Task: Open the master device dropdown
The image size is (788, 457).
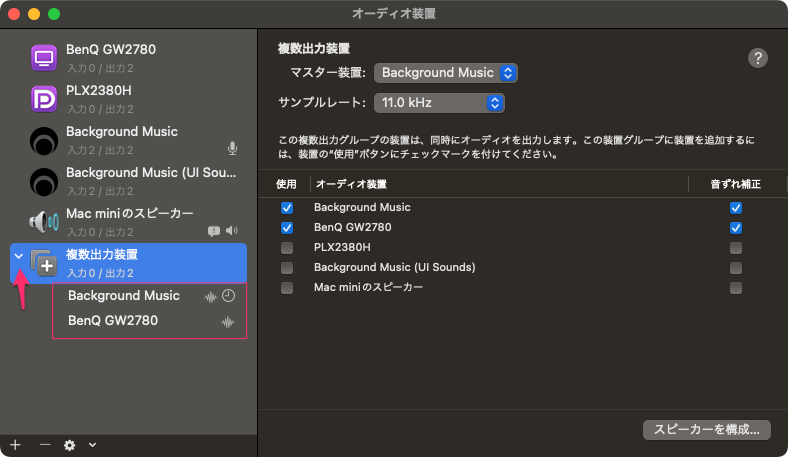Action: [445, 73]
